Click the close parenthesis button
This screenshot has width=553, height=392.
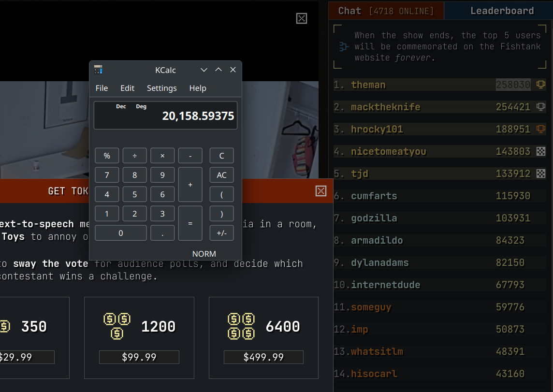[222, 214]
